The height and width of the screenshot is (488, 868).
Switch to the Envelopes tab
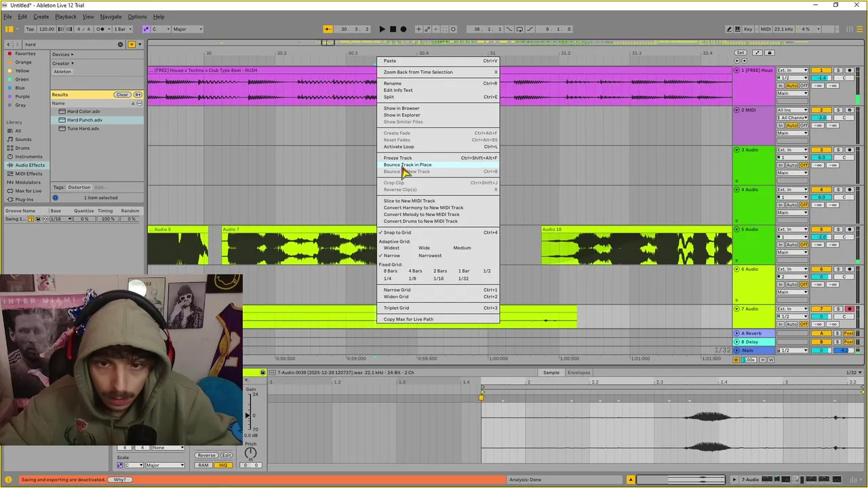coord(578,373)
